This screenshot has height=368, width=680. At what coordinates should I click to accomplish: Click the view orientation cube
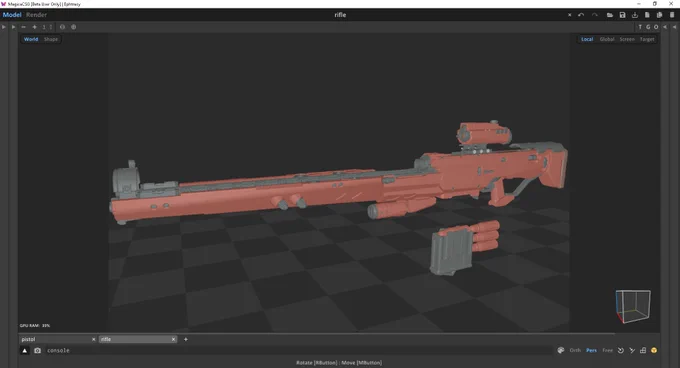633,306
